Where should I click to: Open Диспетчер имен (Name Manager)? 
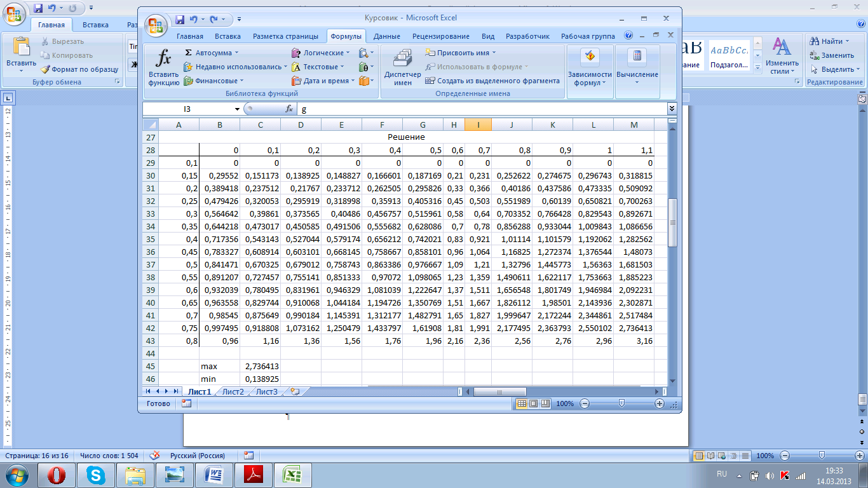[x=403, y=68]
